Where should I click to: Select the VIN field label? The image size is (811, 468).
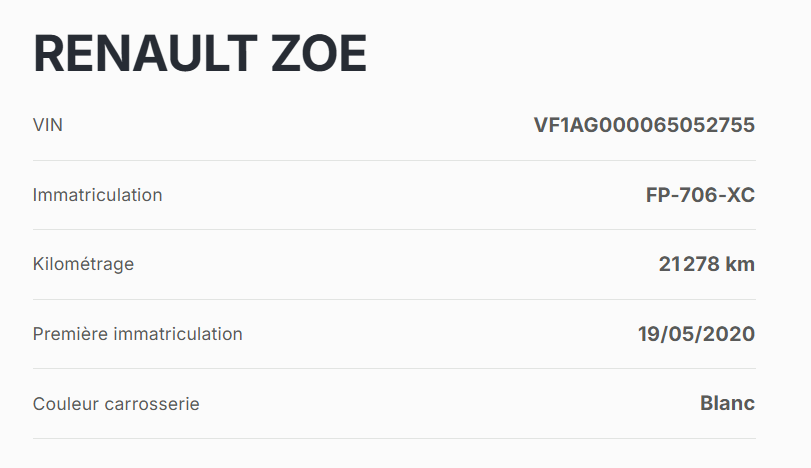(x=48, y=125)
